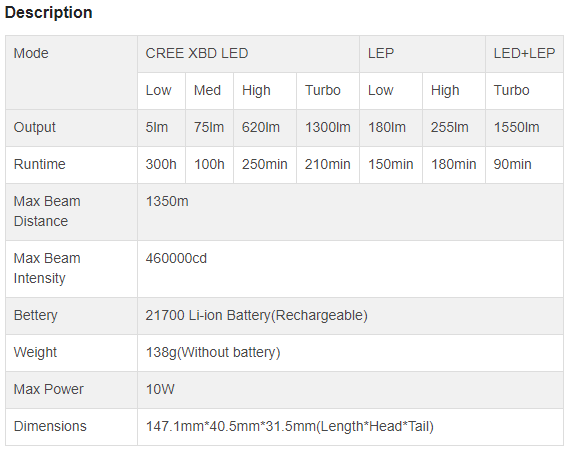Select the 300h runtime cell
Screen dimensions: 570x454
coord(161,165)
